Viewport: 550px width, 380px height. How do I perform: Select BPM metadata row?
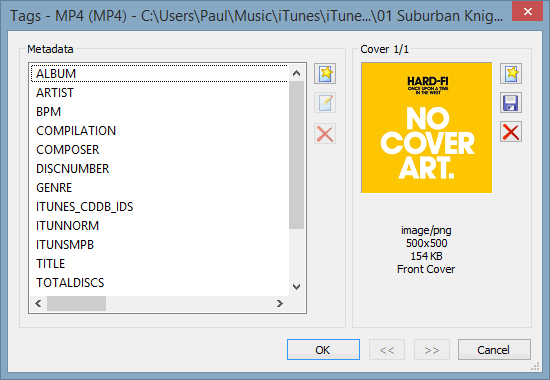159,112
